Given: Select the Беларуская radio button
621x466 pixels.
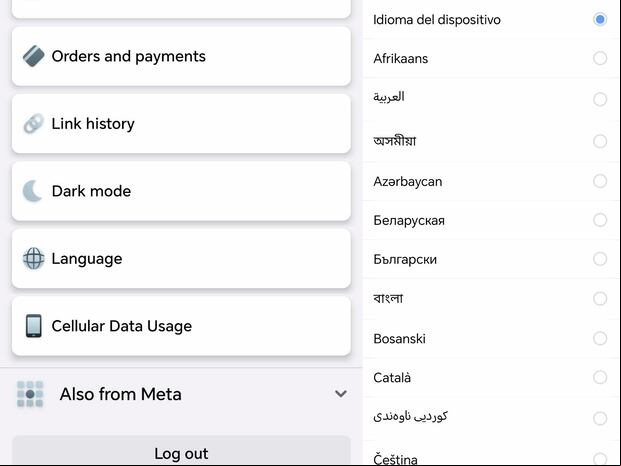Looking at the screenshot, I should (600, 220).
